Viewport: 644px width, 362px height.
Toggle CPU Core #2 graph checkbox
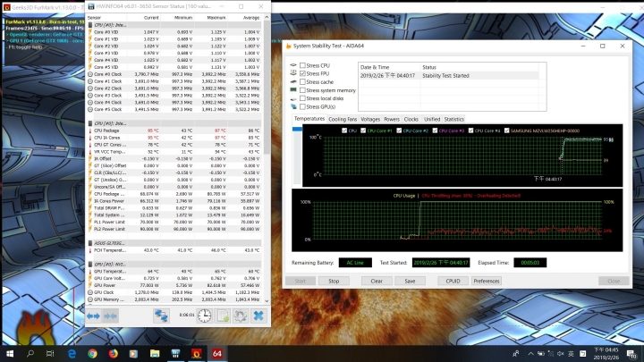399,130
